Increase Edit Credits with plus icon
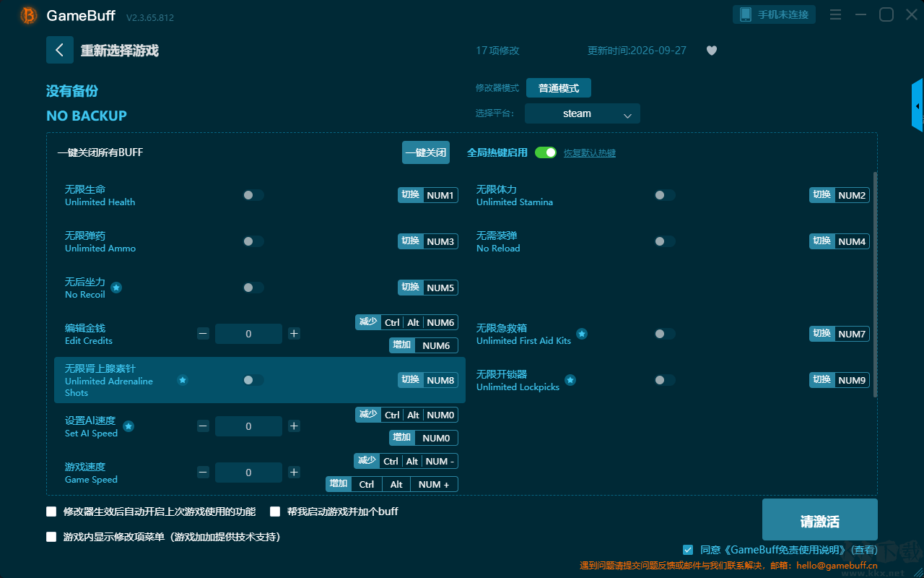 tap(294, 334)
